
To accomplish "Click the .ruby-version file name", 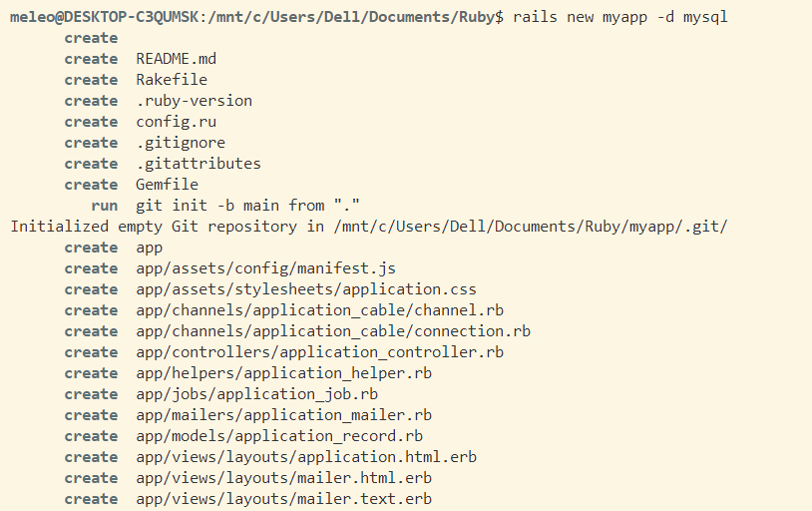I will tap(194, 101).
